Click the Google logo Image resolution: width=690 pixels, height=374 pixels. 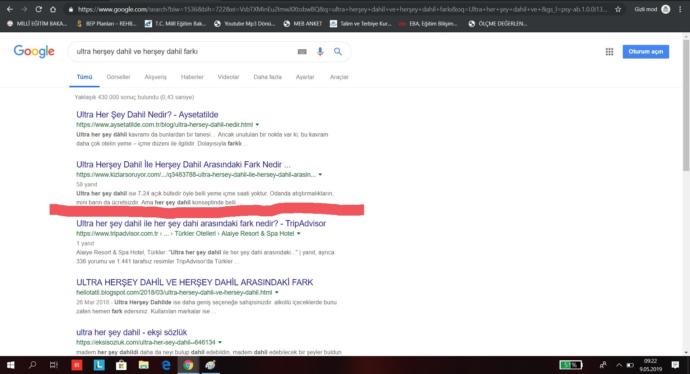(x=34, y=51)
